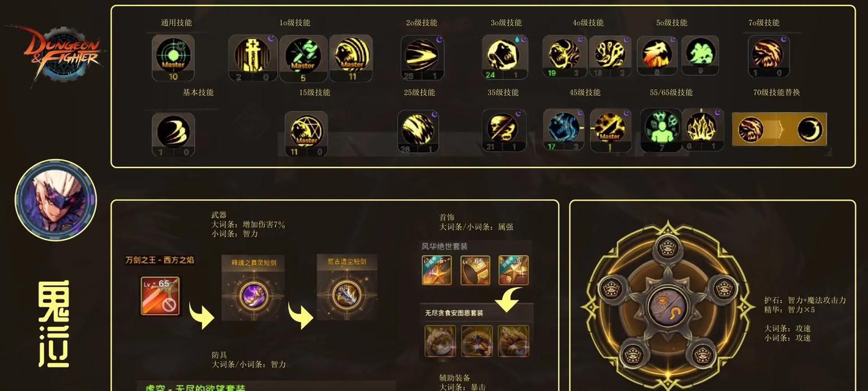
Task: Select the crescent moon icon in 70级技能替换
Action: point(809,130)
